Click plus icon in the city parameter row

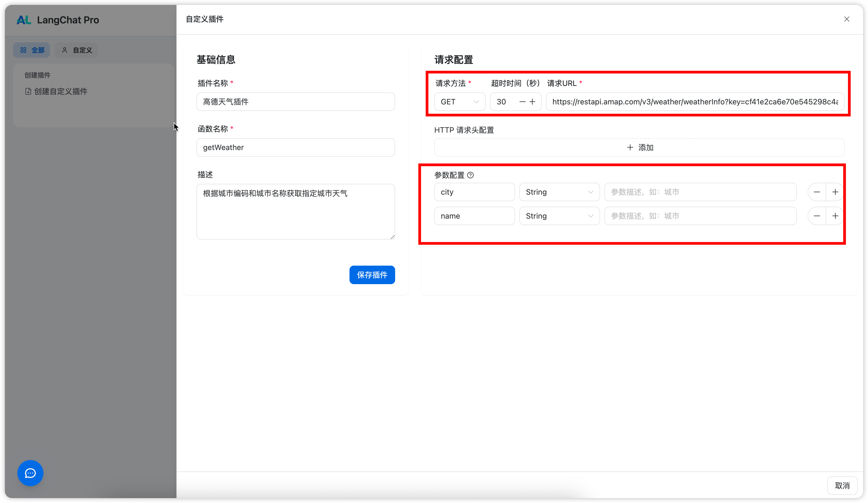click(x=835, y=192)
